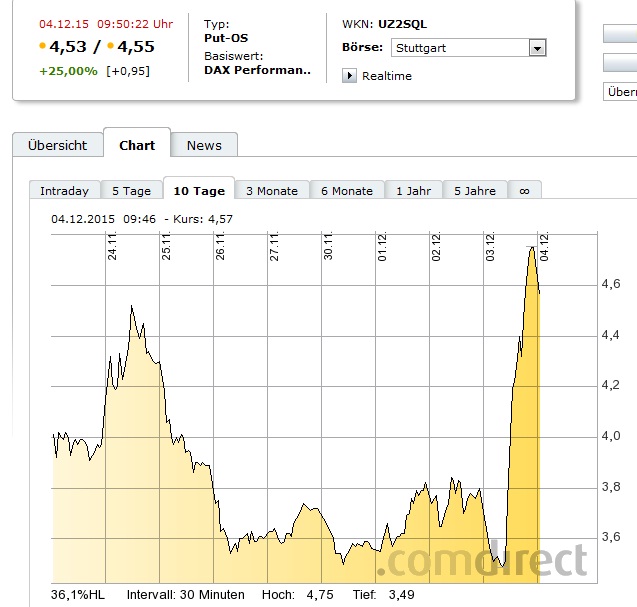The height and width of the screenshot is (607, 637).
Task: Select the 10 Tage time range
Action: coord(199,191)
